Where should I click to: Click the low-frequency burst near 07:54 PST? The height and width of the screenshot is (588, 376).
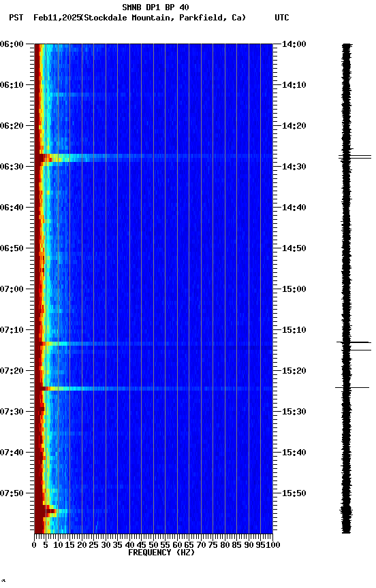47,511
